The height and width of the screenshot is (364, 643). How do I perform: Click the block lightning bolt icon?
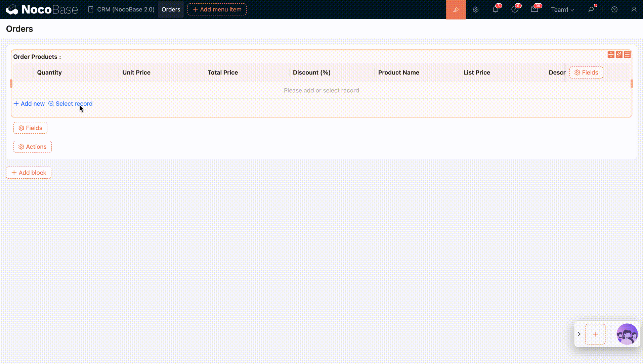619,55
